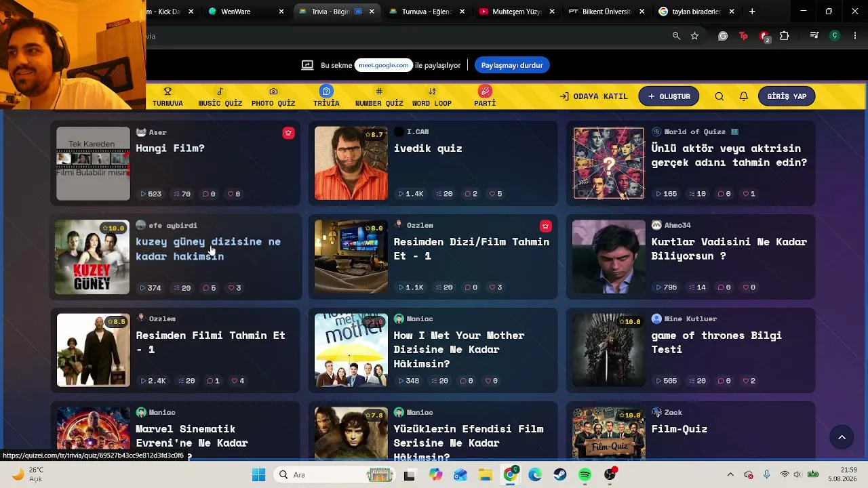868x488 pixels.
Task: Open Microsoft Edge from the taskbar
Action: coord(535,475)
